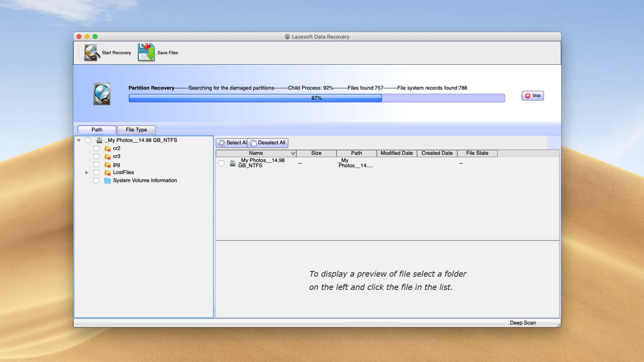The height and width of the screenshot is (362, 644).
Task: Click the cr2 deleted folder icon
Action: pyautogui.click(x=107, y=148)
